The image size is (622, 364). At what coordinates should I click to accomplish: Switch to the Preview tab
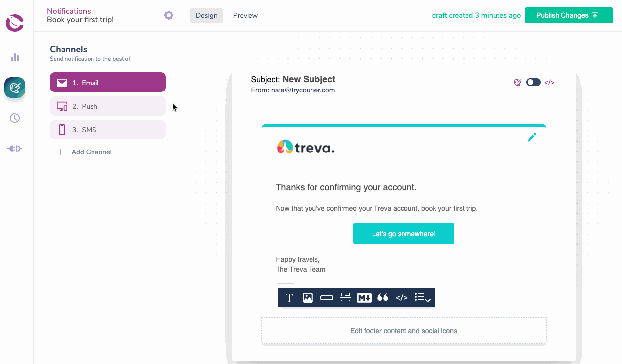click(246, 15)
